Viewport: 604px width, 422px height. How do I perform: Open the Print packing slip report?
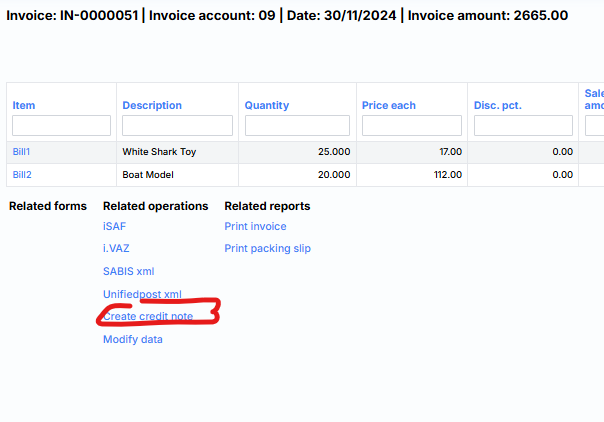pyautogui.click(x=267, y=248)
